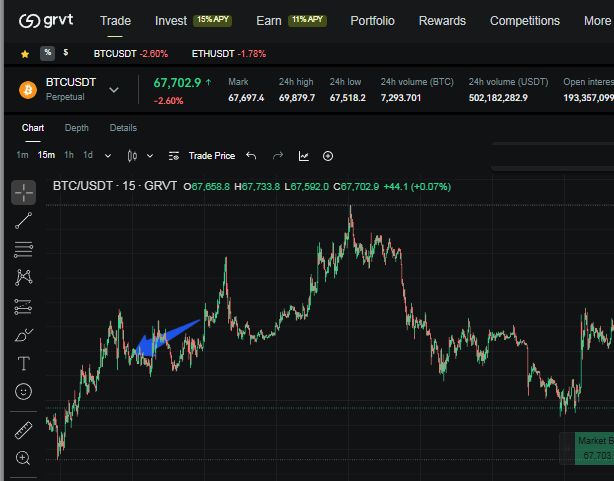614x481 pixels.
Task: Click the Trade Price label
Action: [x=212, y=156]
